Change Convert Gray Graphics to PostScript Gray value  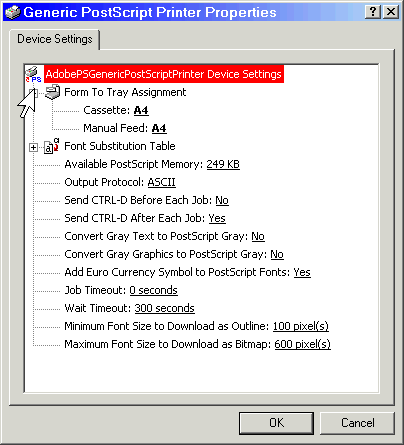277,254
